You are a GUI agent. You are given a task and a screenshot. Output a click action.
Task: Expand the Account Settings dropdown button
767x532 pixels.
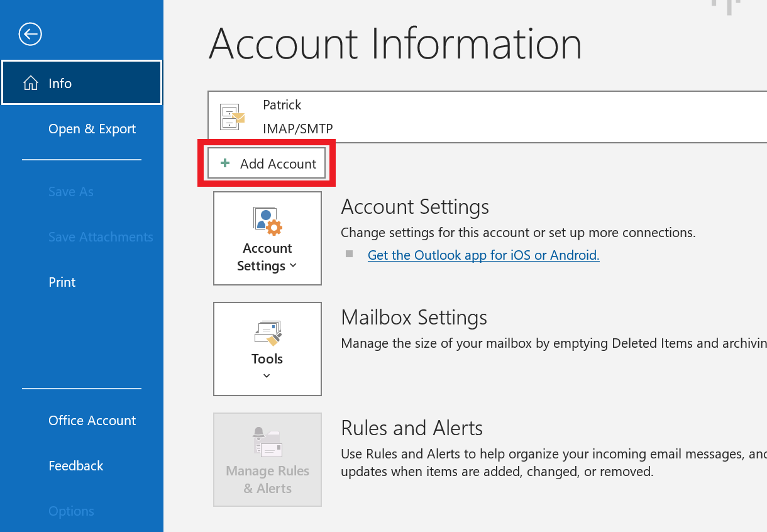[267, 238]
